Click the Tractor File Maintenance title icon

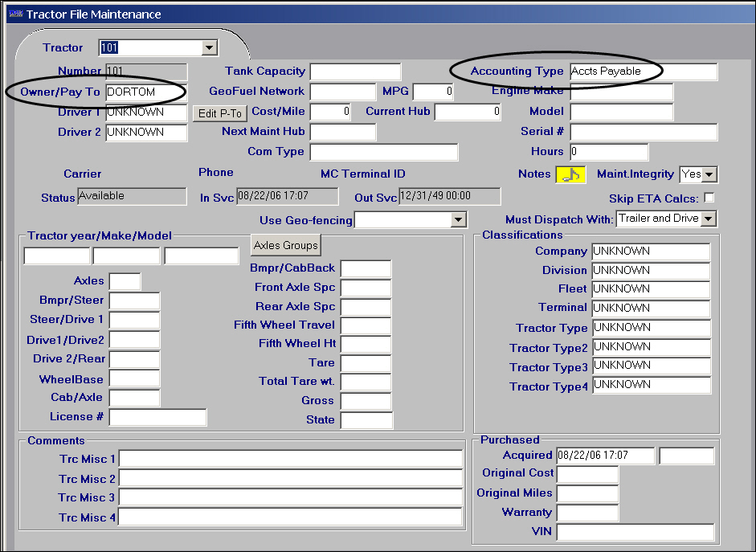pyautogui.click(x=15, y=14)
